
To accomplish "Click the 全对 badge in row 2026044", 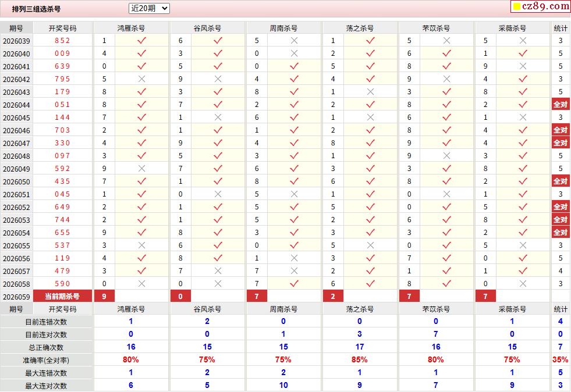I will (x=560, y=105).
